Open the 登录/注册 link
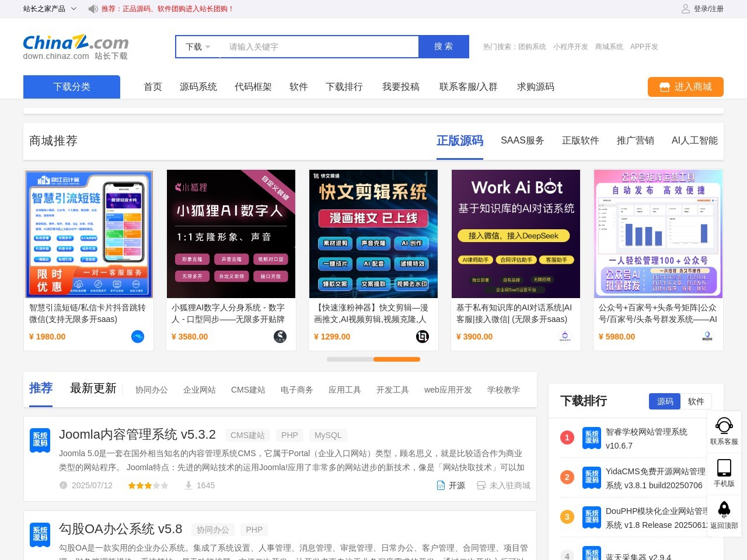 (x=708, y=9)
